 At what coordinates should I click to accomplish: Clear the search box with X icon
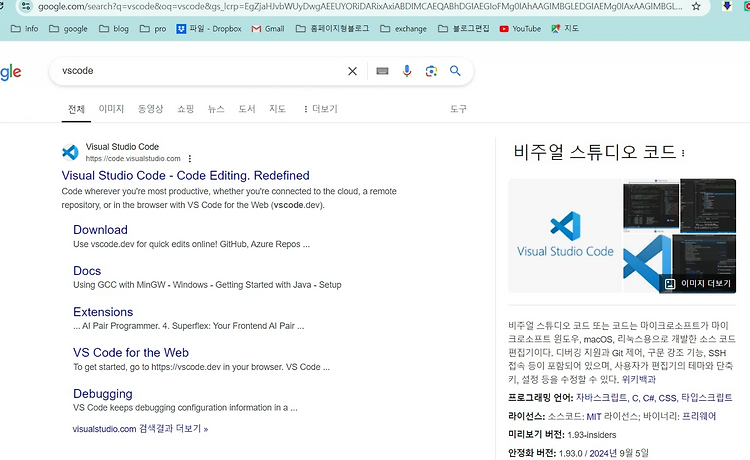pyautogui.click(x=353, y=71)
